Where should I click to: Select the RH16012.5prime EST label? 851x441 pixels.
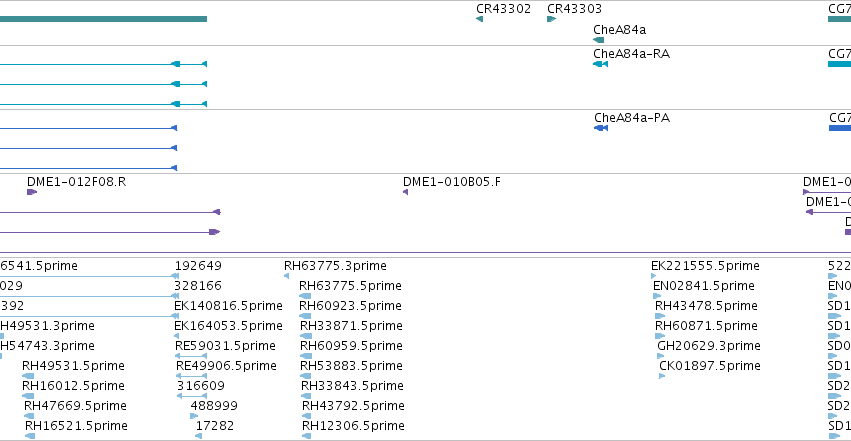[x=73, y=386]
